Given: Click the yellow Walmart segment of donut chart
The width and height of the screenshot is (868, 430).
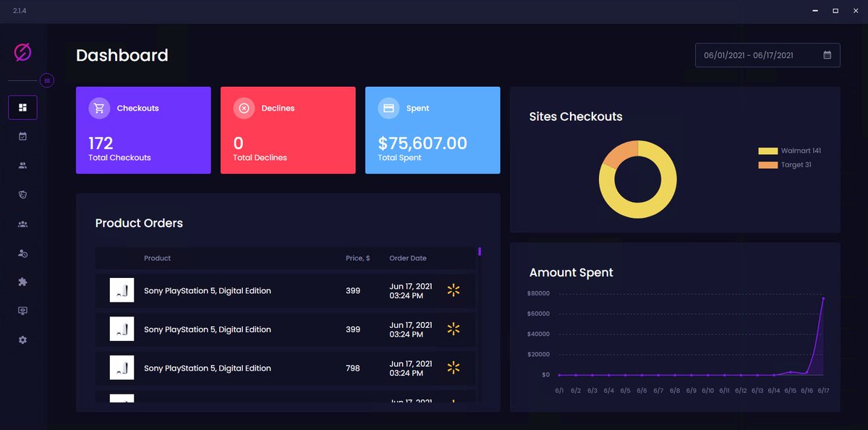Looking at the screenshot, I should pos(644,210).
